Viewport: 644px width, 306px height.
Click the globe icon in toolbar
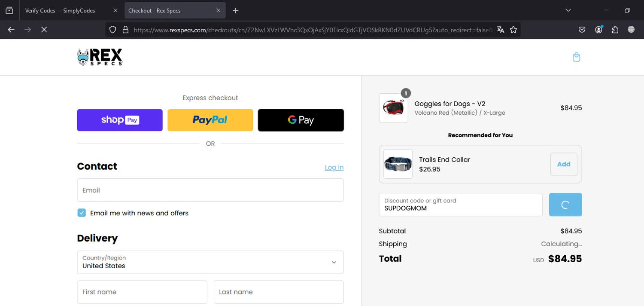pos(631,30)
